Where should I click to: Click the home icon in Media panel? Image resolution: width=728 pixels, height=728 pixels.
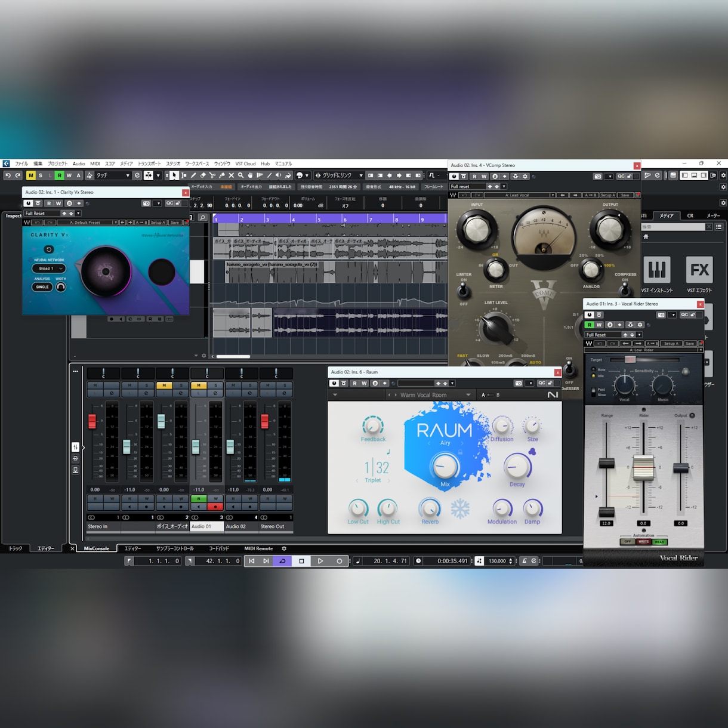coord(646,237)
